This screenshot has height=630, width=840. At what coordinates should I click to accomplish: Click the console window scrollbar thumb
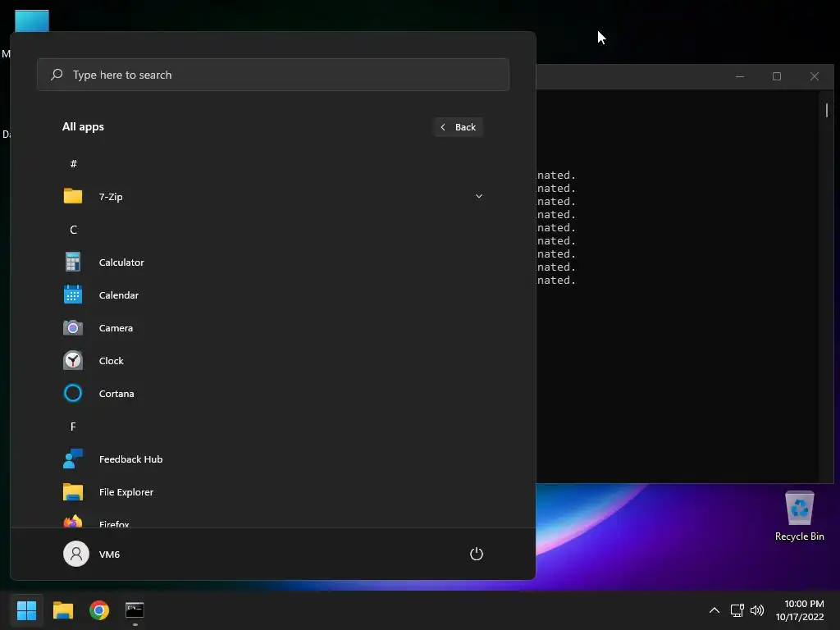(x=827, y=110)
